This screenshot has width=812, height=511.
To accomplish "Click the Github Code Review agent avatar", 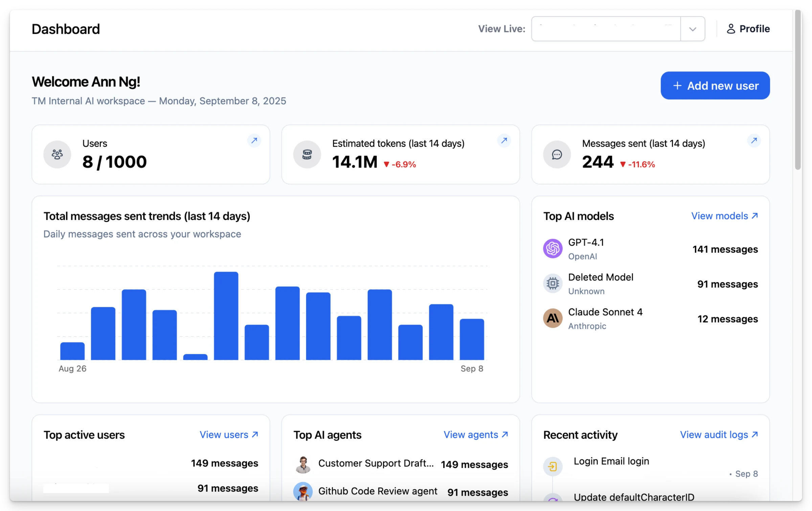I will 303,492.
